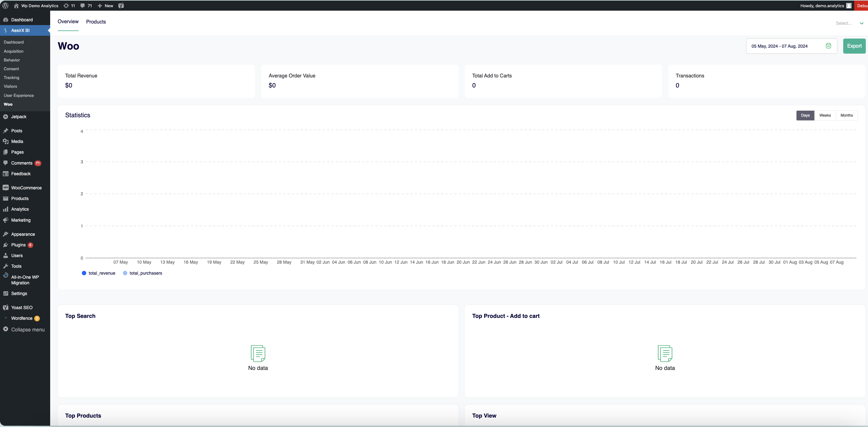This screenshot has height=427, width=868.
Task: Click the All-in-One WP Migration icon
Action: [x=6, y=275]
